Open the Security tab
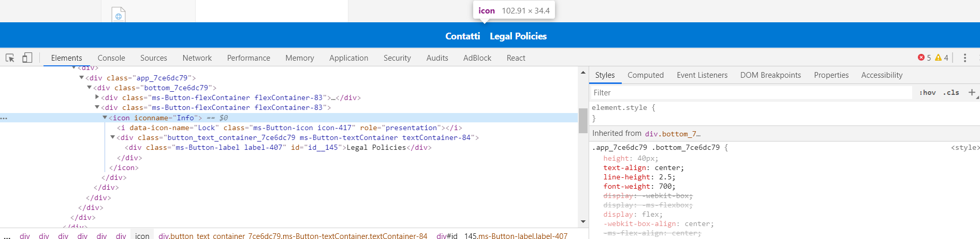 (x=397, y=58)
